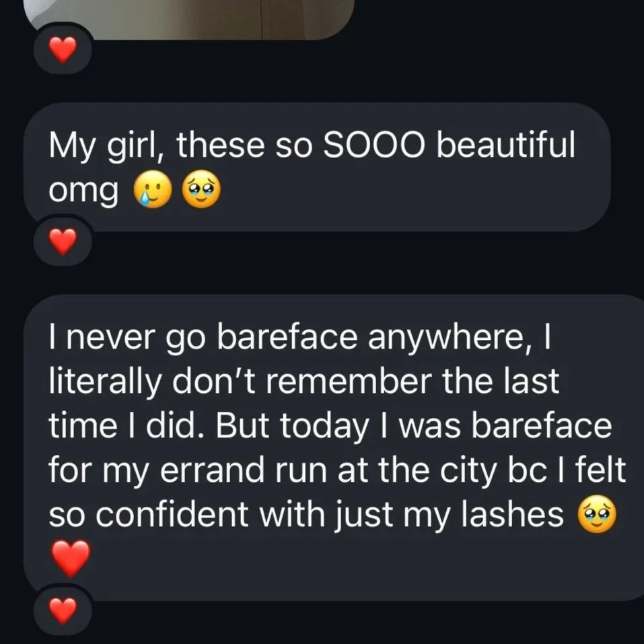Viewport: 644px width, 644px height.
Task: Click the smiling face with tear emoji
Action: [x=153, y=189]
